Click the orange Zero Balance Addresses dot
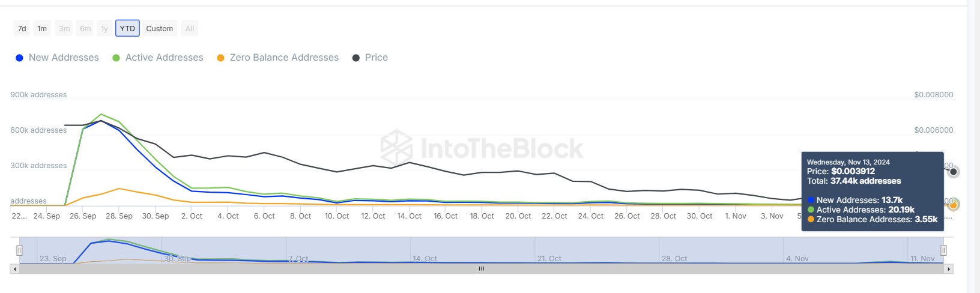The image size is (980, 293). (220, 58)
